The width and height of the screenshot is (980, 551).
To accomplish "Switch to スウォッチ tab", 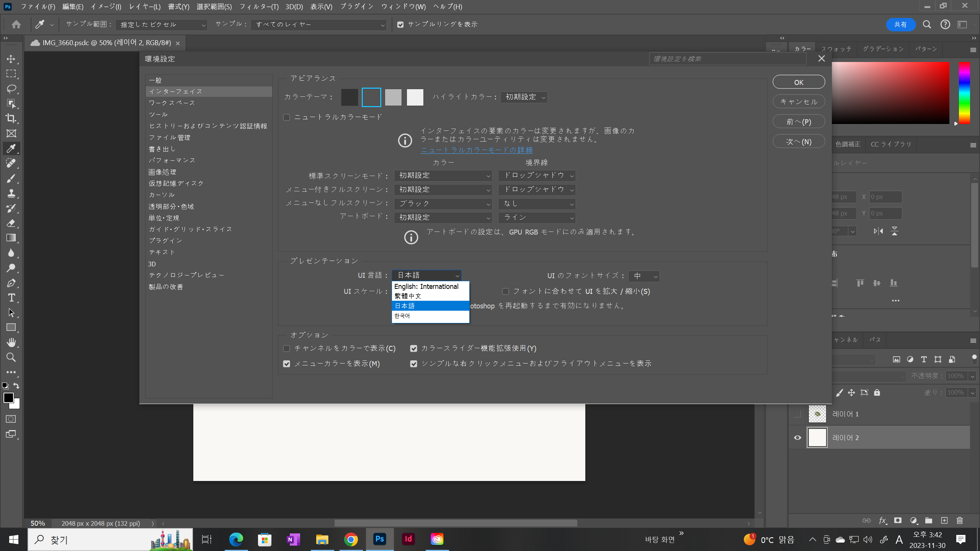I will [x=836, y=49].
